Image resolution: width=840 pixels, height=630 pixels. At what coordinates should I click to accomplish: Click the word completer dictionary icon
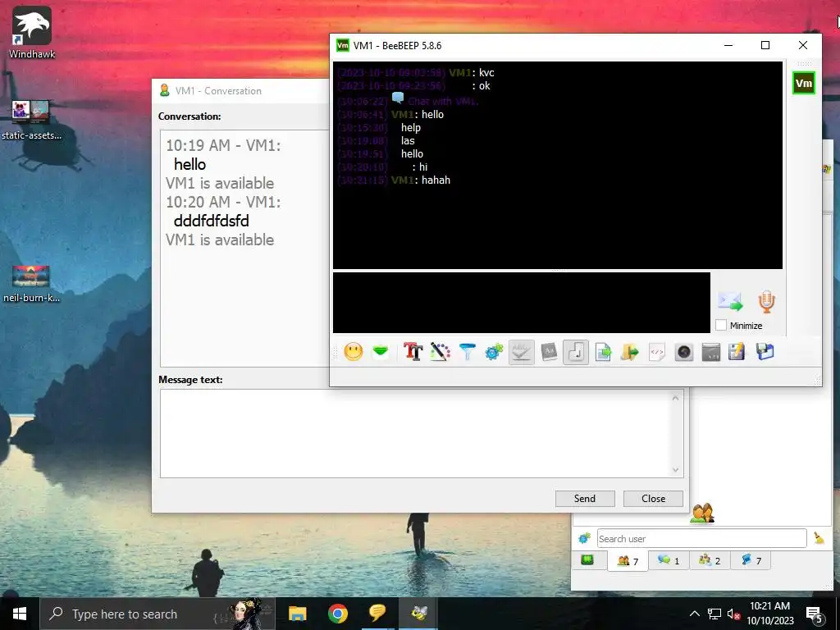(549, 352)
